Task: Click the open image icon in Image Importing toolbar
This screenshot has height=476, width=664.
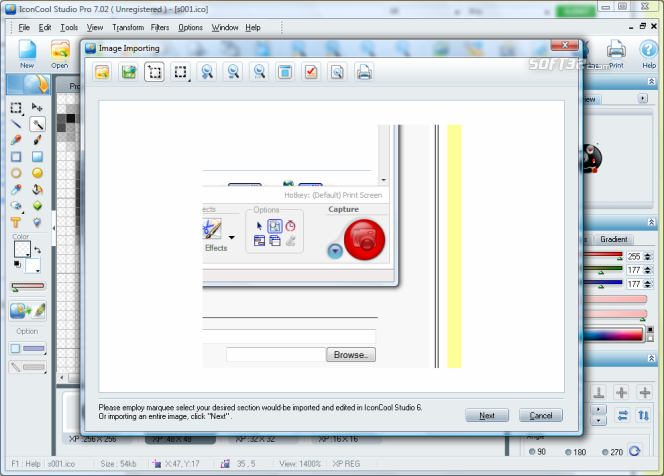Action: point(102,72)
